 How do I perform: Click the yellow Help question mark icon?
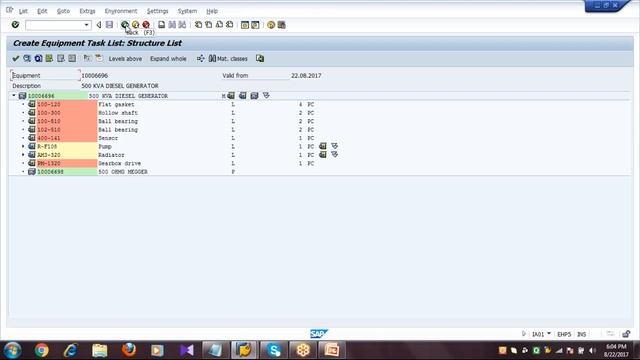(271, 25)
